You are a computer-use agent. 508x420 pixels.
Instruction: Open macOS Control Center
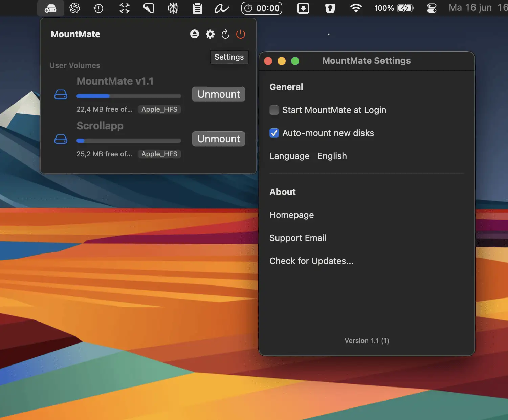[432, 8]
